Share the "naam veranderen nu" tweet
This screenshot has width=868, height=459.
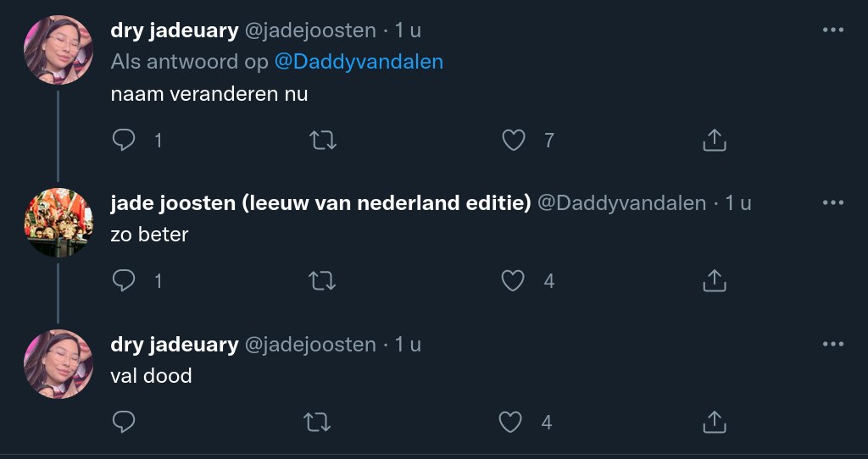(x=714, y=140)
